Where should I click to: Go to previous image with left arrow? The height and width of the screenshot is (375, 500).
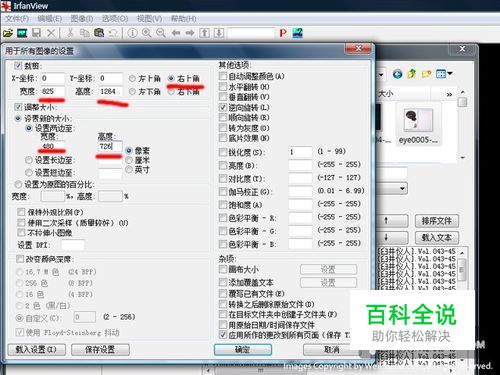pyautogui.click(x=176, y=33)
